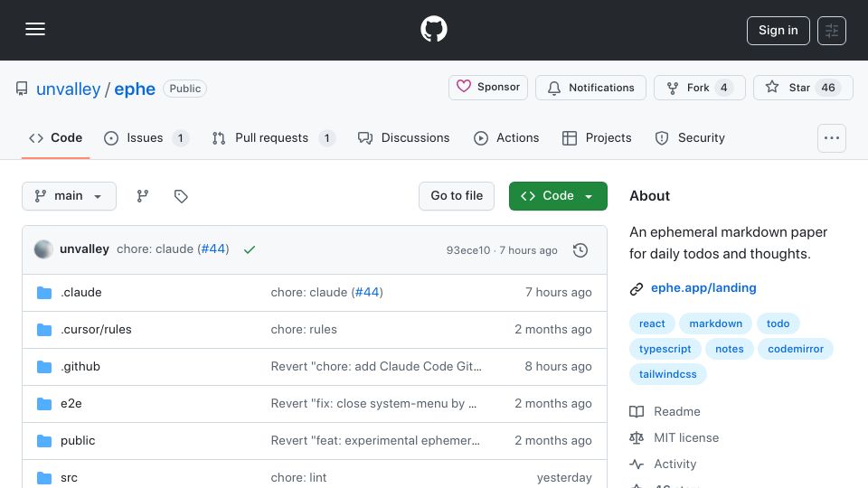Open the .claude folder
The height and width of the screenshot is (488, 868).
click(x=80, y=292)
